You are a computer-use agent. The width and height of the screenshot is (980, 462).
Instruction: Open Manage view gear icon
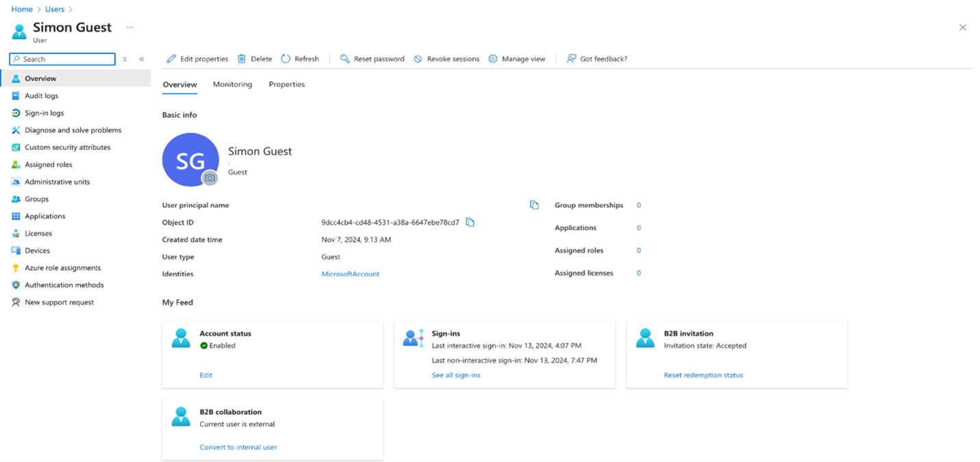tap(493, 59)
